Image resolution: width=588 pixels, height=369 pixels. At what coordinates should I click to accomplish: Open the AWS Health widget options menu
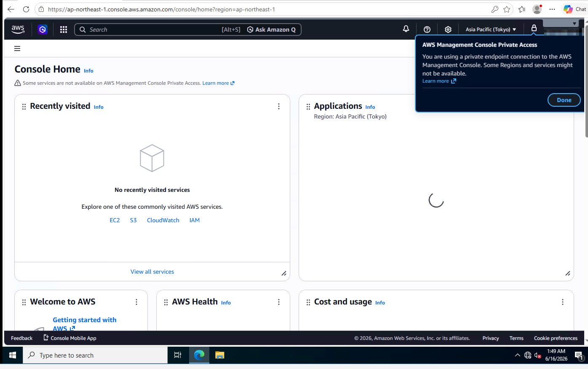279,302
